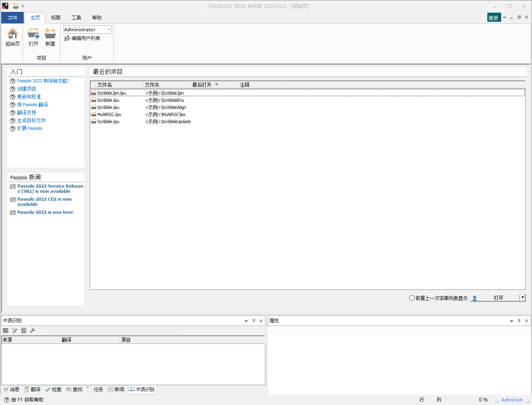Click the 来源 column header in 术语识别
532x405 pixels.
pyautogui.click(x=31, y=340)
